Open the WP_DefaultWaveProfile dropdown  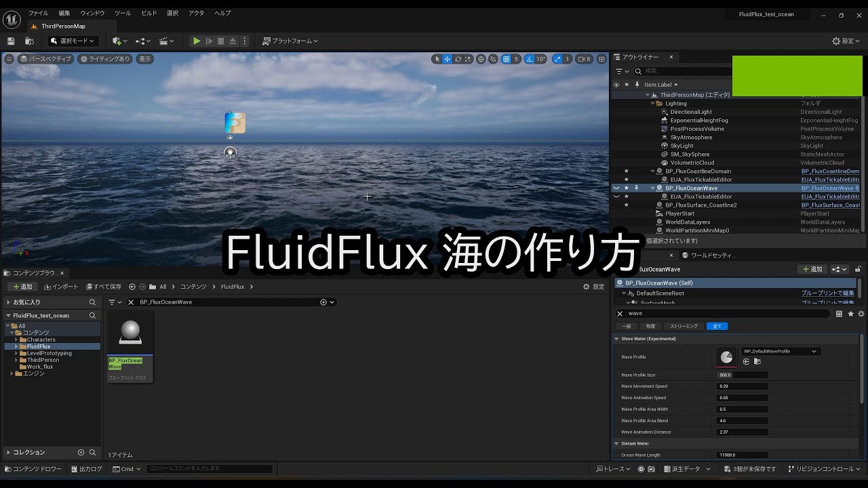pos(780,351)
